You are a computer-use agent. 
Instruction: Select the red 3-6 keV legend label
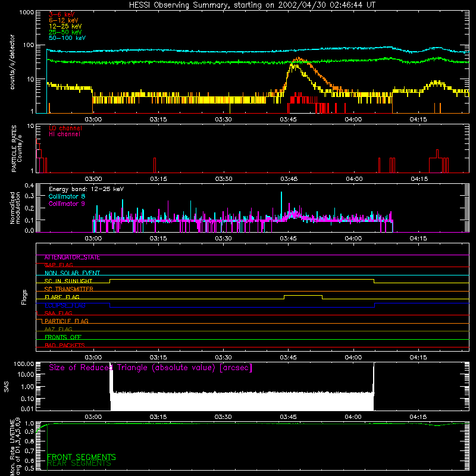click(x=61, y=14)
